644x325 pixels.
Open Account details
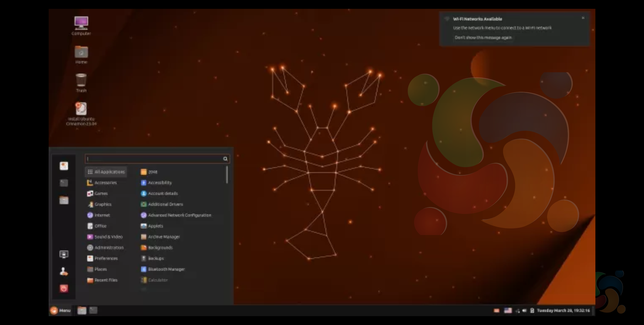159,193
